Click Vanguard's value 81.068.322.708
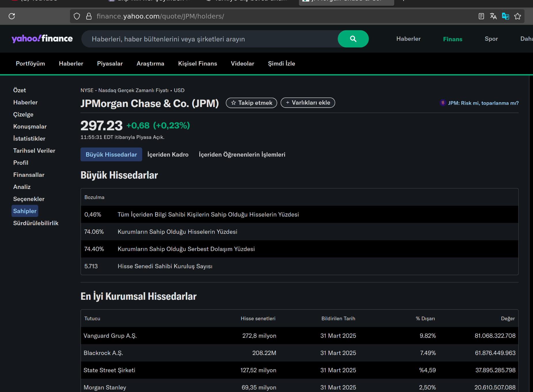Screen dimensions: 533x392 (495, 336)
